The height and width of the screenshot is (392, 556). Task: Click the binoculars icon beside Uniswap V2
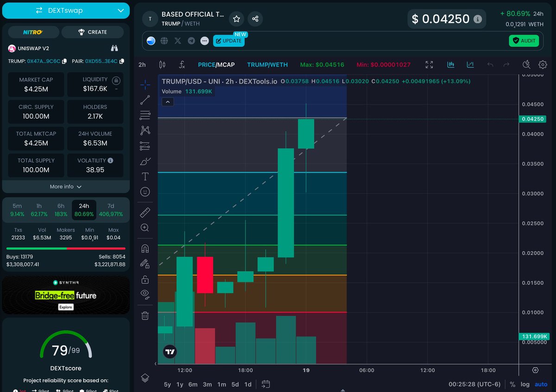click(x=114, y=48)
